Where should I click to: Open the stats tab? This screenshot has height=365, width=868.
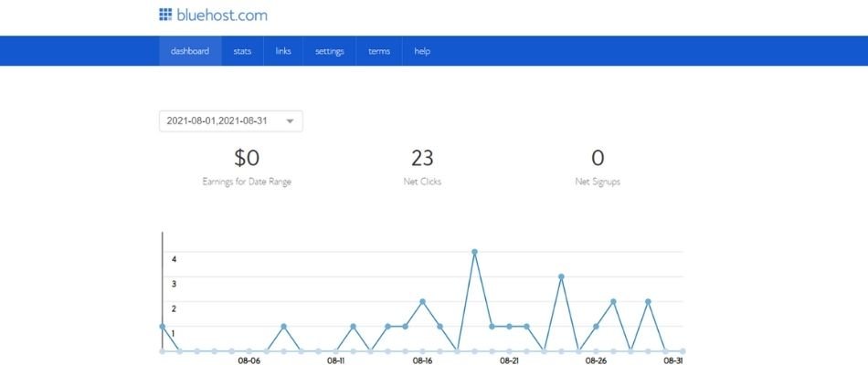click(242, 51)
